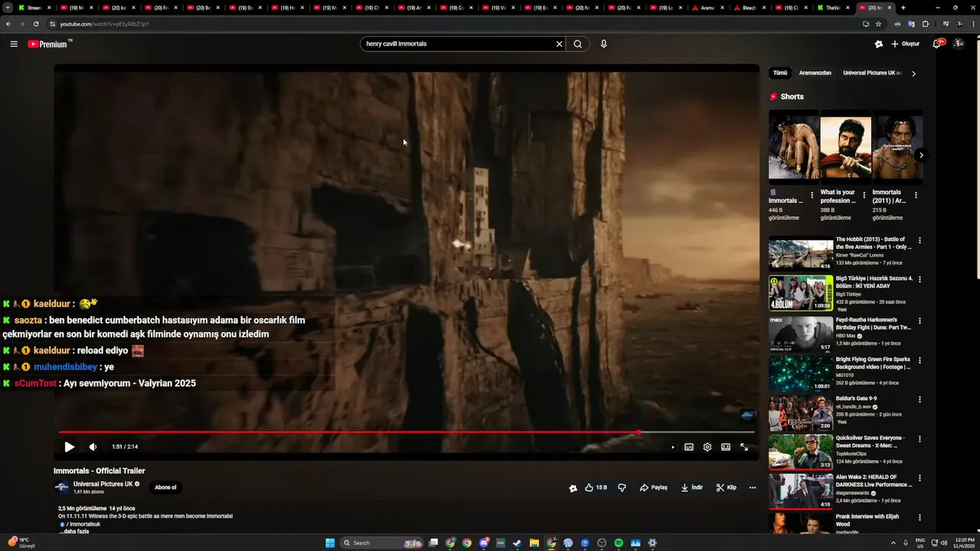Select the Aramanızdan filter chip

coord(815,73)
